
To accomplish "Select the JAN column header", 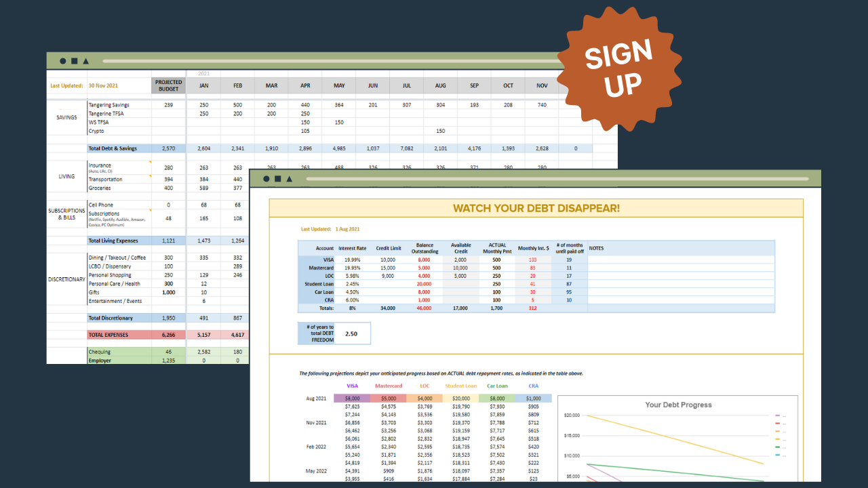I will coord(203,85).
